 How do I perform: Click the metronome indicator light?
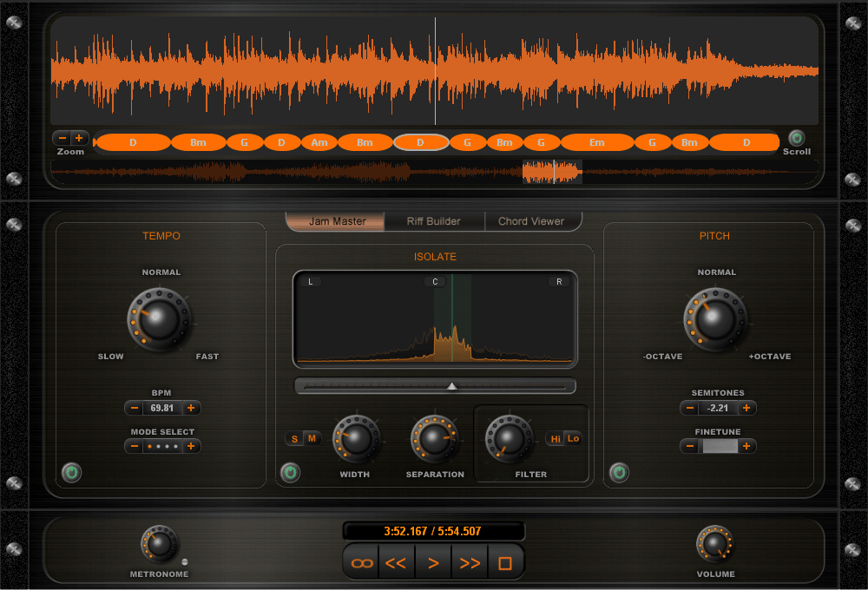(185, 561)
